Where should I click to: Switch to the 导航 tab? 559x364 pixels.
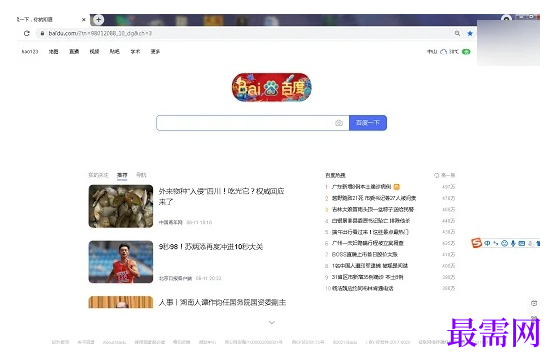[x=141, y=175]
